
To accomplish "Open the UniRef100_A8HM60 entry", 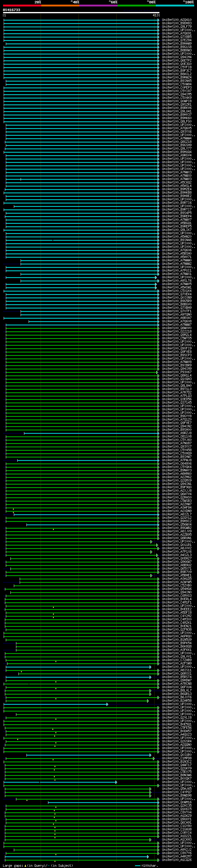I will (177, 474).
